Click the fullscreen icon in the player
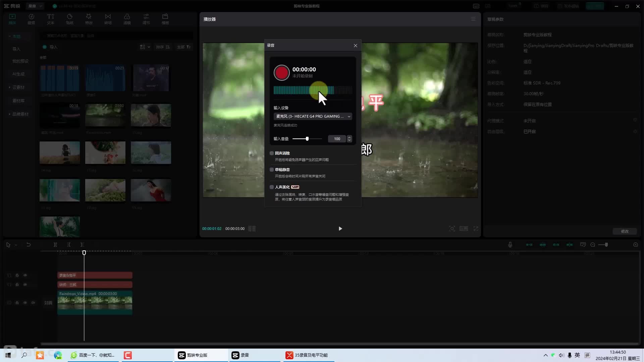 tap(476, 229)
